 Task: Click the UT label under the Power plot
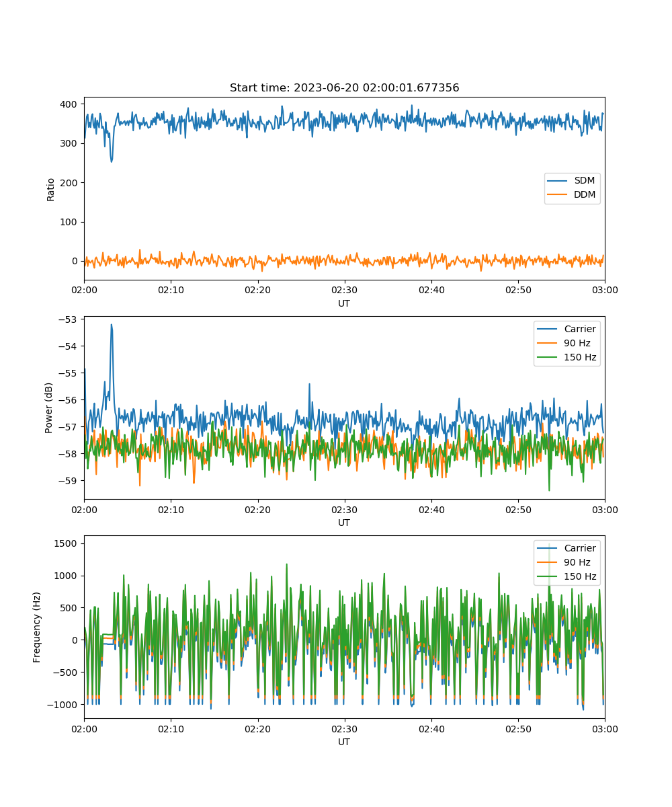coord(344,523)
